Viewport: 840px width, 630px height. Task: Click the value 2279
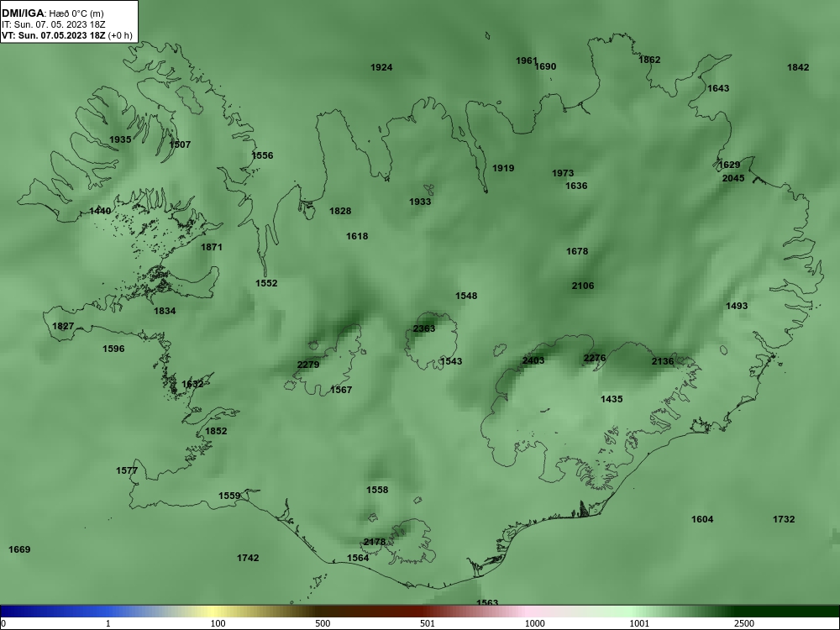click(x=308, y=365)
